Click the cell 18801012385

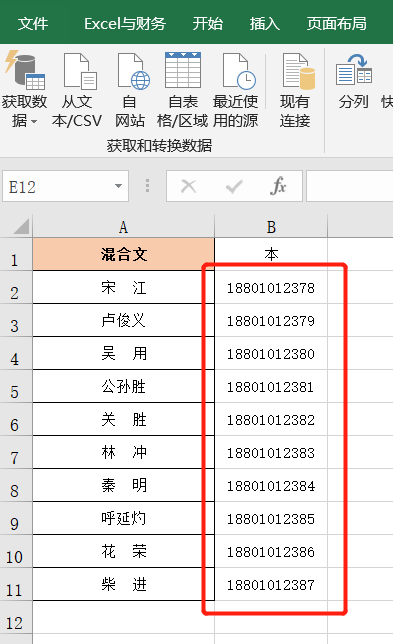(x=271, y=518)
